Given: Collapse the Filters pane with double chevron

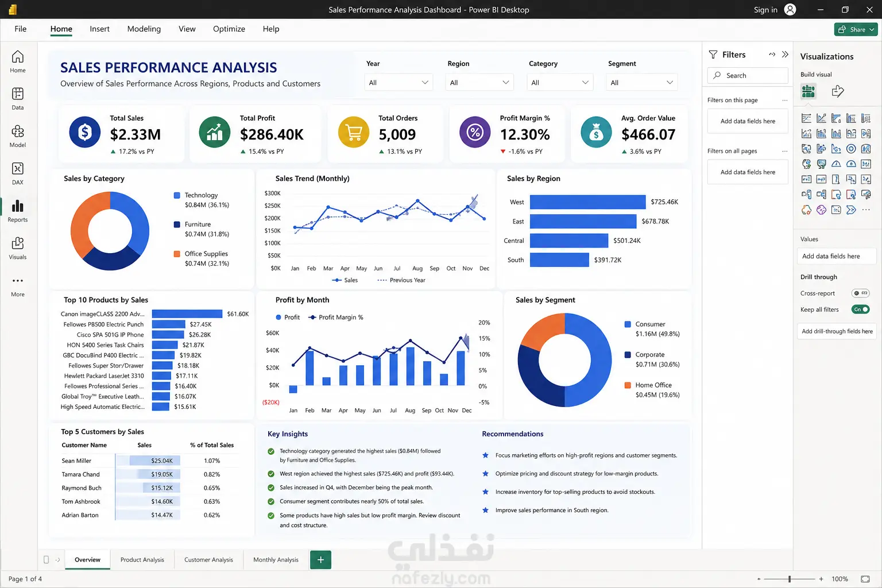Looking at the screenshot, I should (x=785, y=55).
